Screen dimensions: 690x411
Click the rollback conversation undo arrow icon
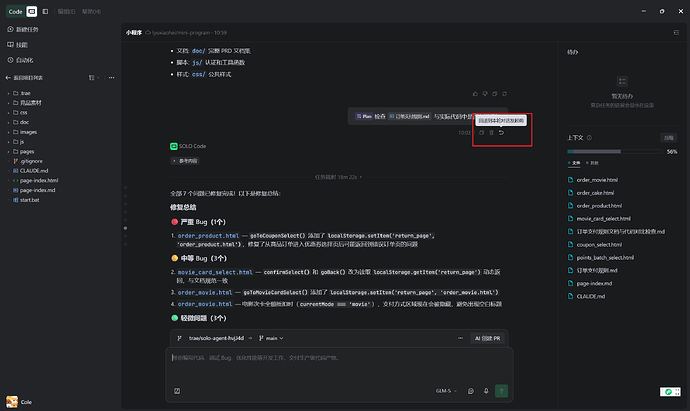click(x=501, y=132)
